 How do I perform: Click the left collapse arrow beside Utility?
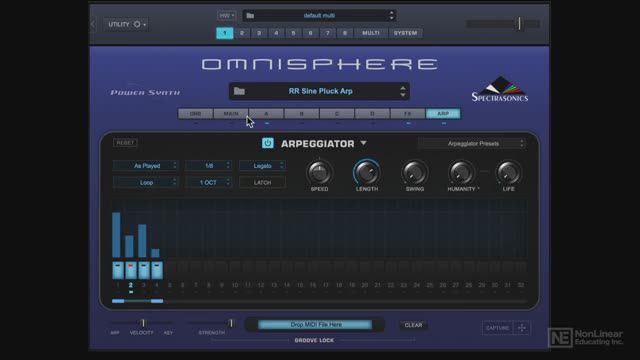pos(93,24)
